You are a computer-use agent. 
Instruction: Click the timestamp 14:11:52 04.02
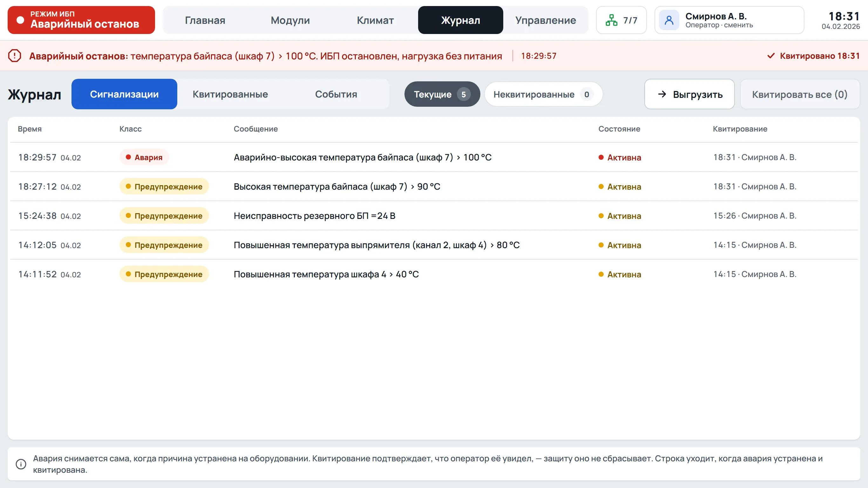[50, 274]
